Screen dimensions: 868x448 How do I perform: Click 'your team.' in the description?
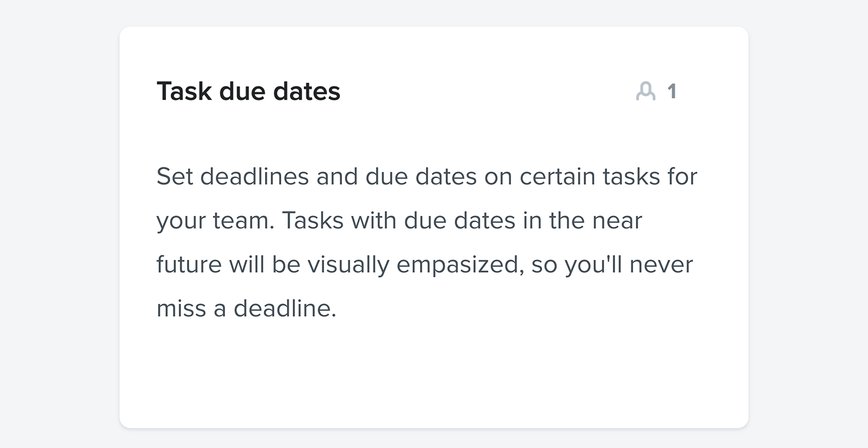pos(215,221)
